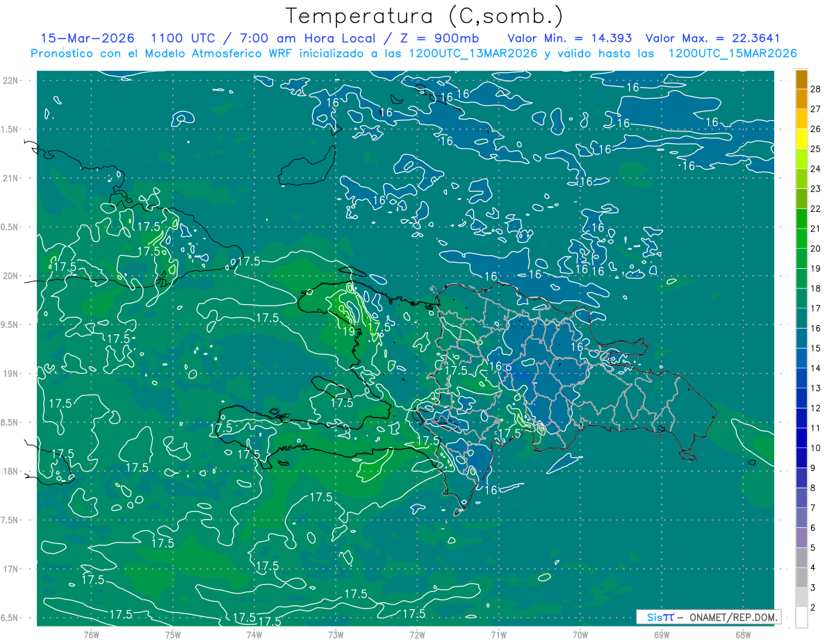Image resolution: width=834 pixels, height=644 pixels.
Task: Click the '1100 UTC' time label
Action: pyautogui.click(x=183, y=38)
